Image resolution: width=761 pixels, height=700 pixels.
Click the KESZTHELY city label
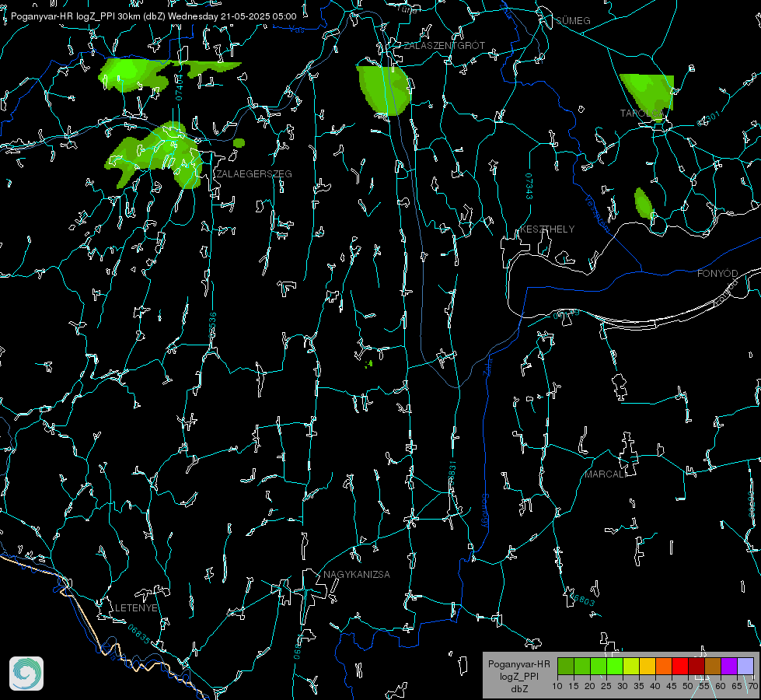click(x=547, y=229)
